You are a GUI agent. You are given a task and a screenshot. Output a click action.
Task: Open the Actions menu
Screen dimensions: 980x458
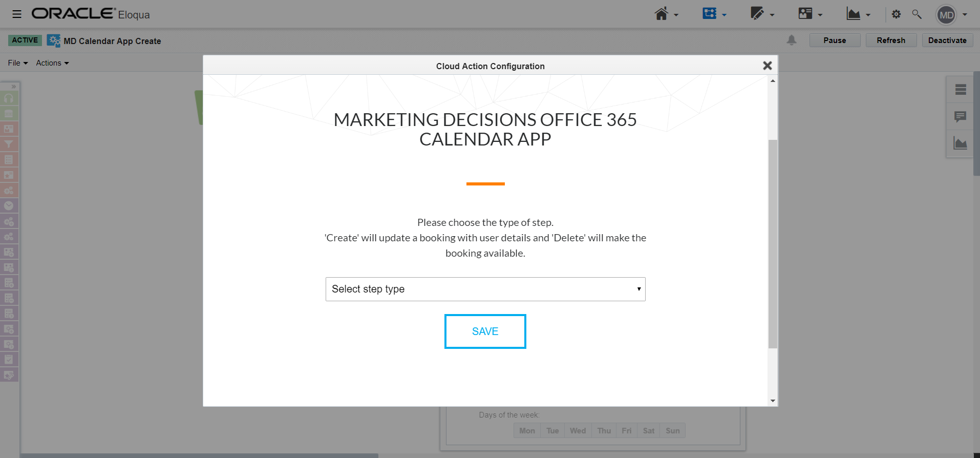coord(52,63)
